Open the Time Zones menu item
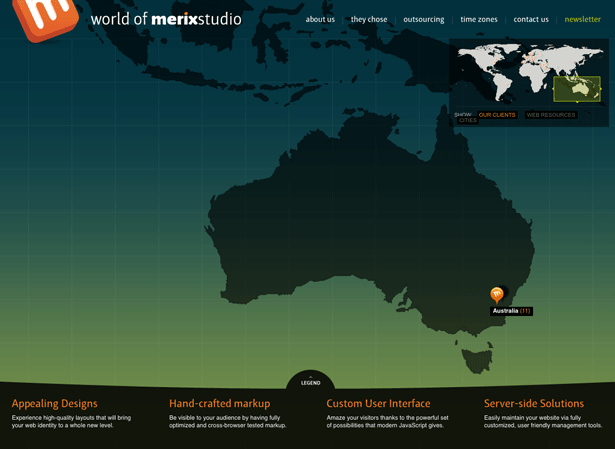Image resolution: width=615 pixels, height=449 pixels. [x=479, y=19]
